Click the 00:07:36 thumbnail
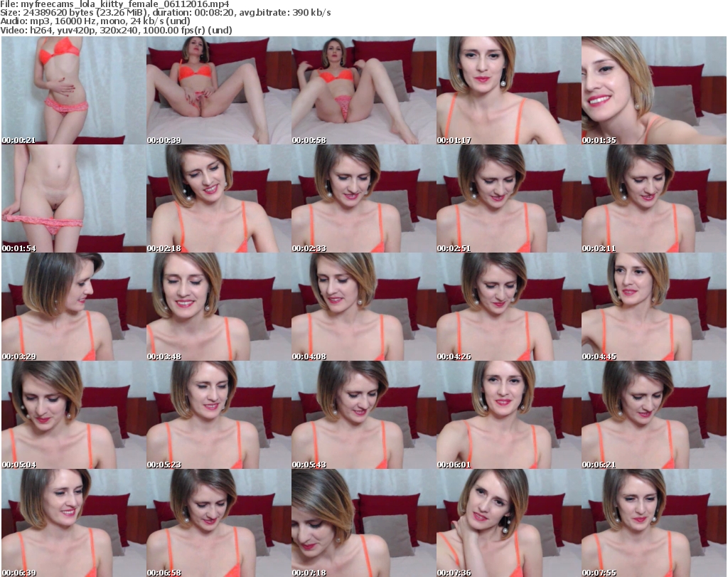This screenshot has width=728, height=577. (508, 523)
